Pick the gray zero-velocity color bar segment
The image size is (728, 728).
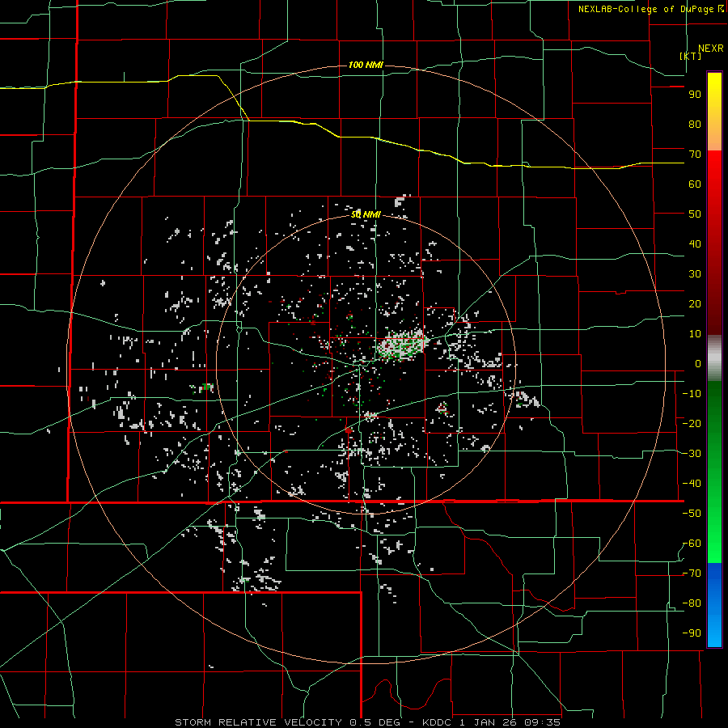(714, 358)
